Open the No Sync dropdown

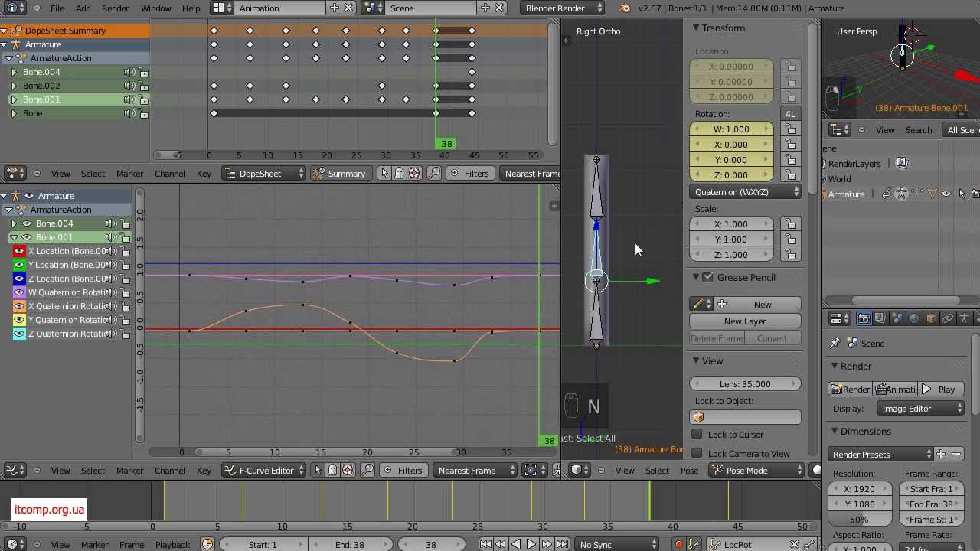617,544
